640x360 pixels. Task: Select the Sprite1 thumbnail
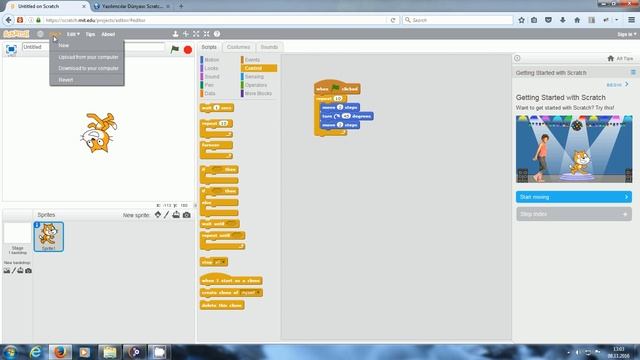49,237
